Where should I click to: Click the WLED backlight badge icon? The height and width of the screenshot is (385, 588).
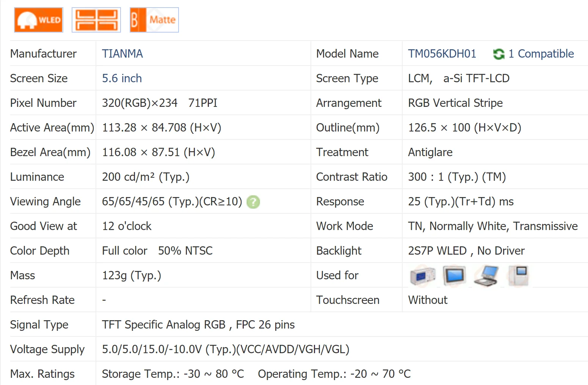point(39,20)
